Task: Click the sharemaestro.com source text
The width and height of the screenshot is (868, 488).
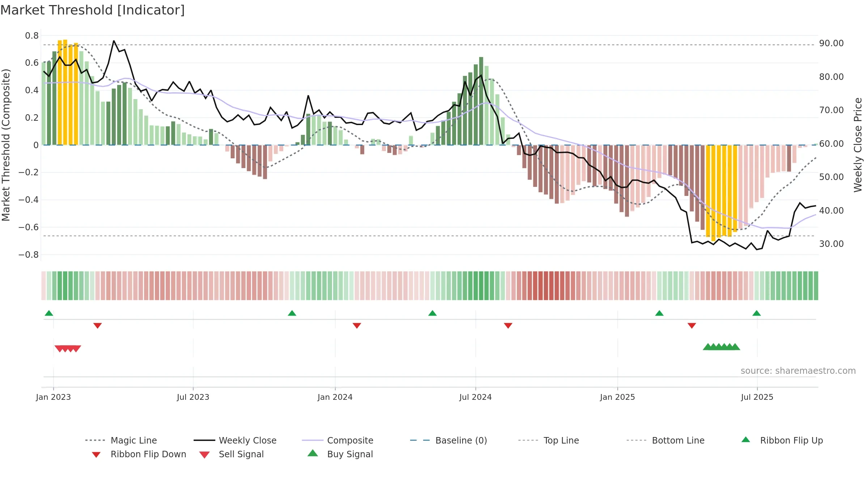Action: coord(798,371)
